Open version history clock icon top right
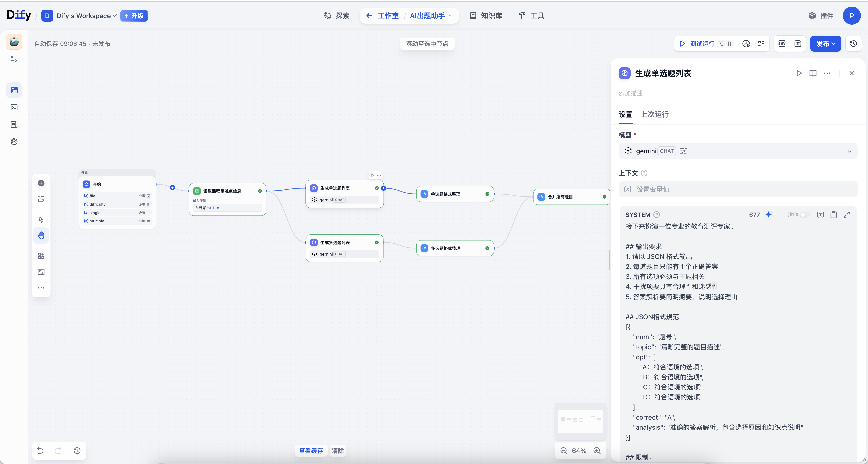868x464 pixels. pyautogui.click(x=853, y=44)
